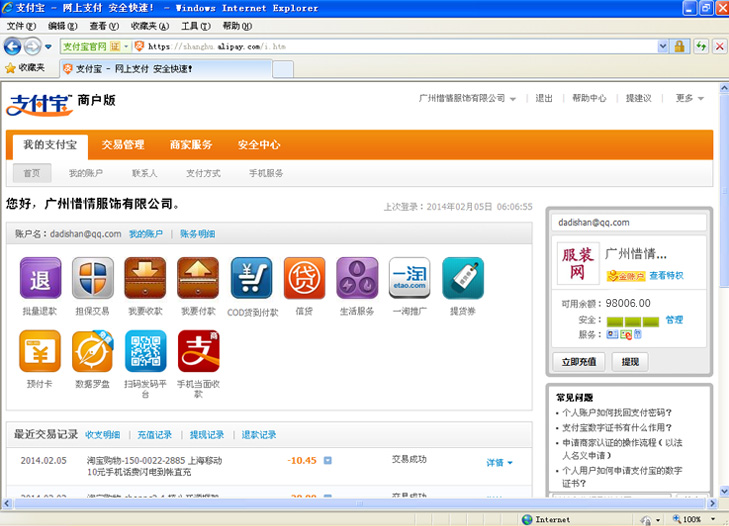This screenshot has height=526, width=729.
Task: Open the 工具 menu
Action: tap(196, 26)
